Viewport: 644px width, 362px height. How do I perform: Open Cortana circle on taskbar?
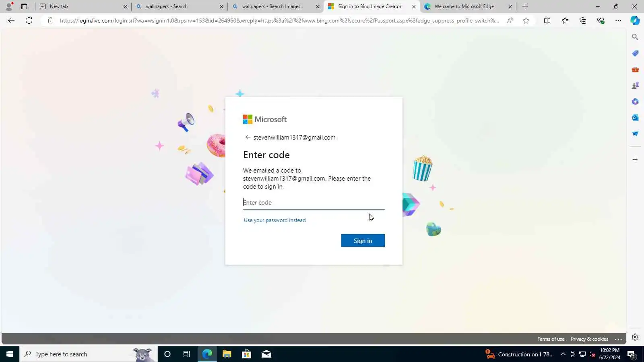coord(167,354)
